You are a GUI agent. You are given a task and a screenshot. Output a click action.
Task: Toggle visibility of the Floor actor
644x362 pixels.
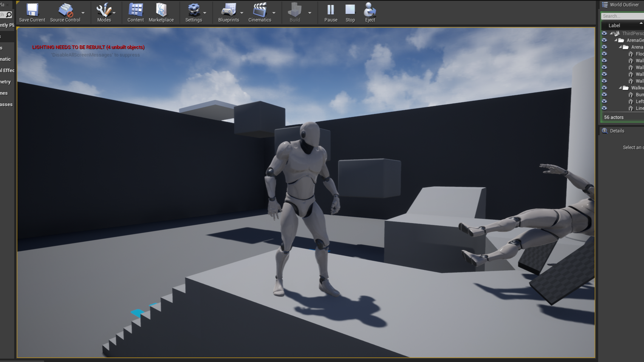coord(604,54)
